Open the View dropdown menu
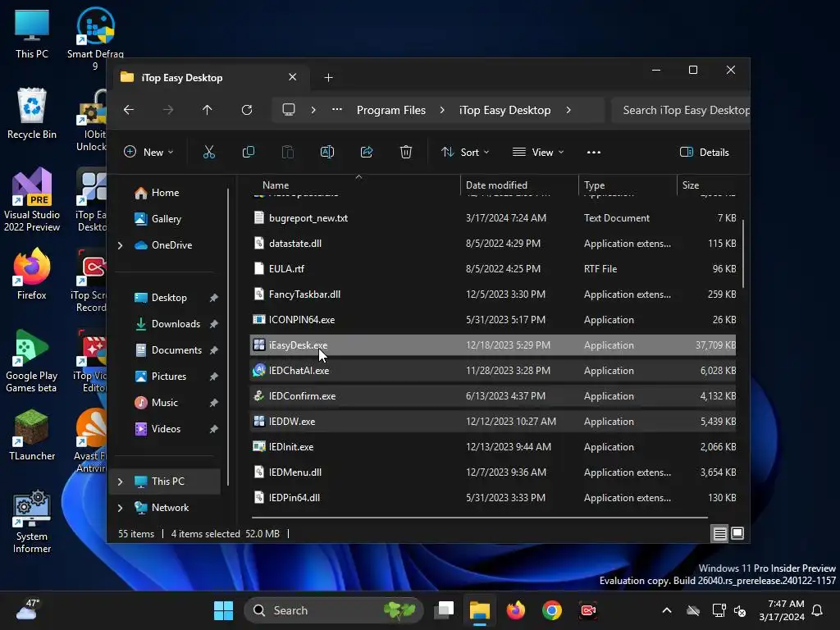Screen dimensions: 840x630 (538, 152)
